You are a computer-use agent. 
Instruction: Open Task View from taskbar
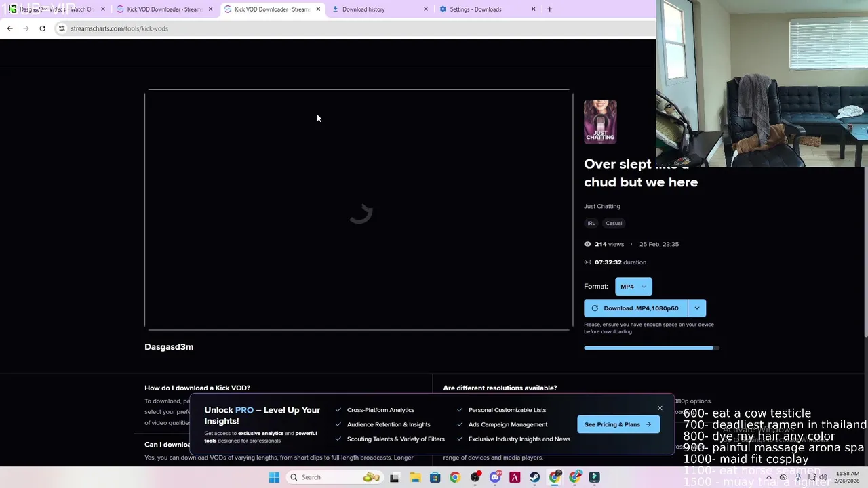(395, 477)
